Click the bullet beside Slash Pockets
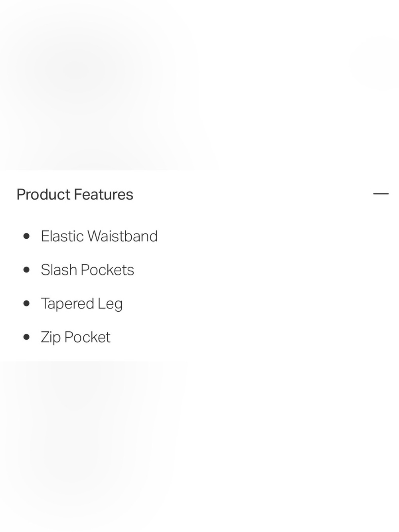This screenshot has width=399, height=532. tap(27, 270)
